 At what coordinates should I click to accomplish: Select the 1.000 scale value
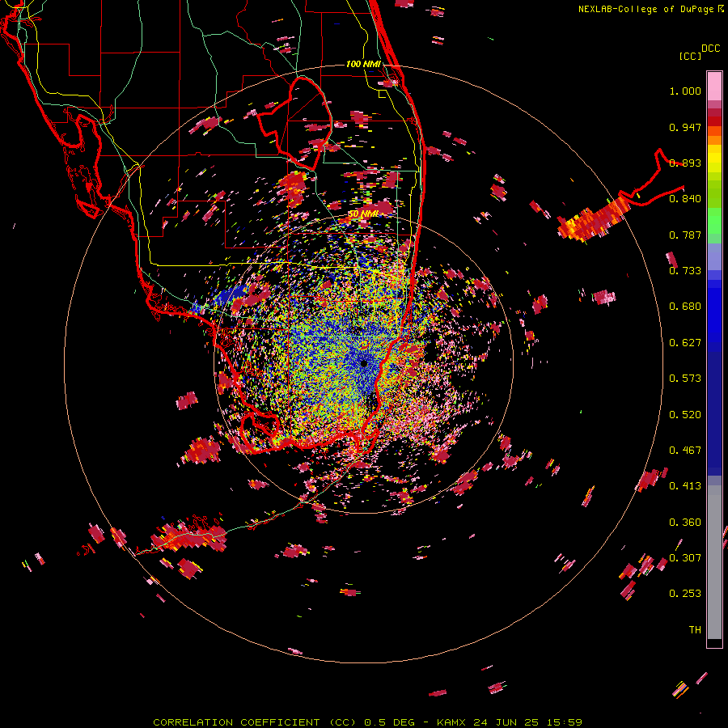[x=685, y=91]
